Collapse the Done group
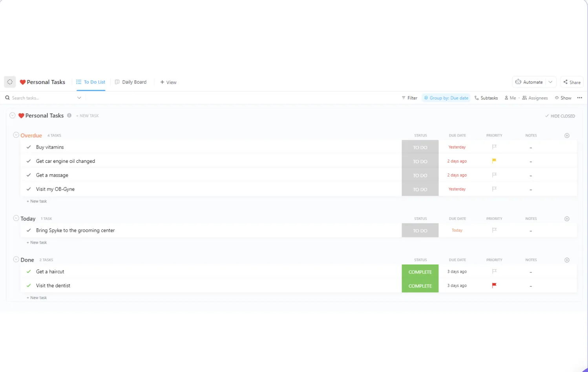This screenshot has height=372, width=588. 16,259
